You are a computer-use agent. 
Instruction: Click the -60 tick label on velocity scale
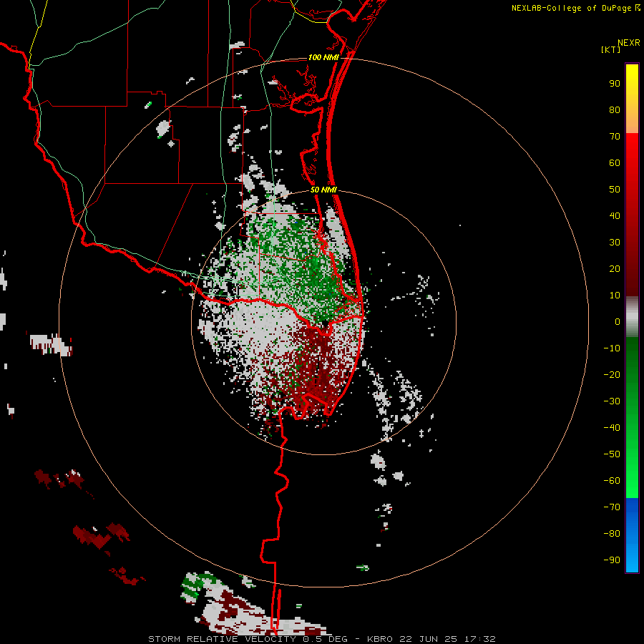tap(612, 481)
